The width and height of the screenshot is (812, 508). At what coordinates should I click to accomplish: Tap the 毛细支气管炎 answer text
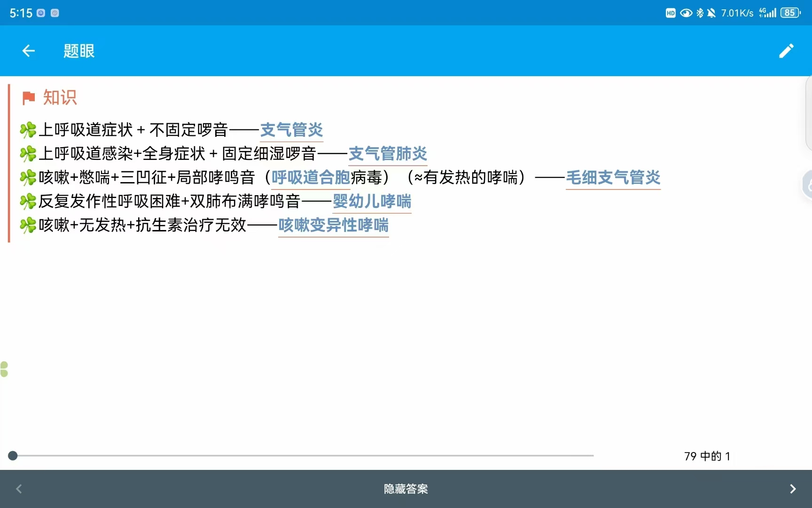tap(613, 178)
